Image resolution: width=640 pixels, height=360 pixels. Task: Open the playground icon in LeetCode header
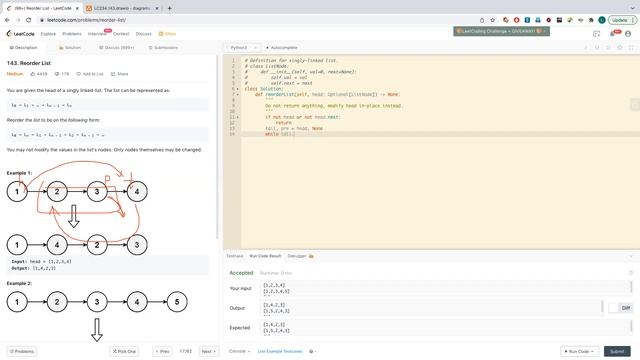(x=596, y=34)
